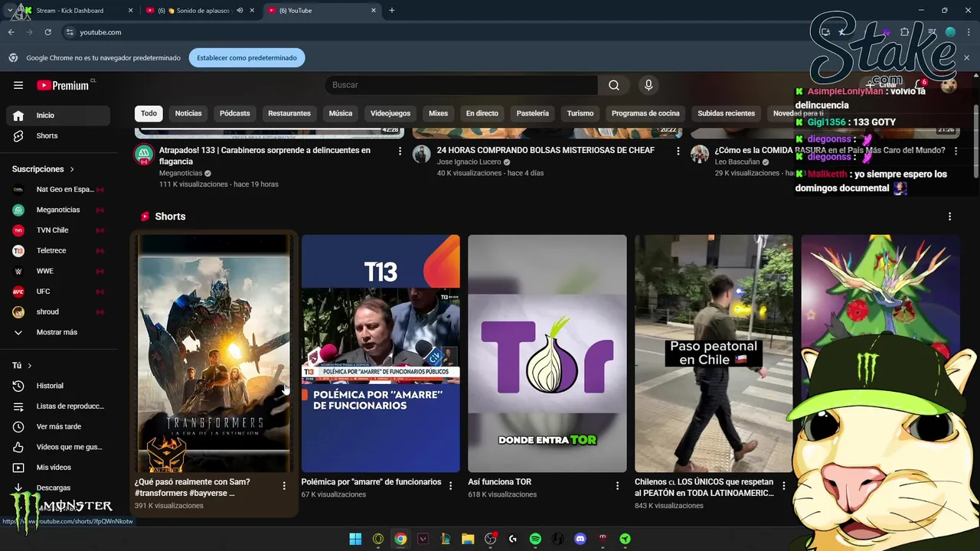
Task: Select the Turismo filter chip
Action: coord(580,113)
